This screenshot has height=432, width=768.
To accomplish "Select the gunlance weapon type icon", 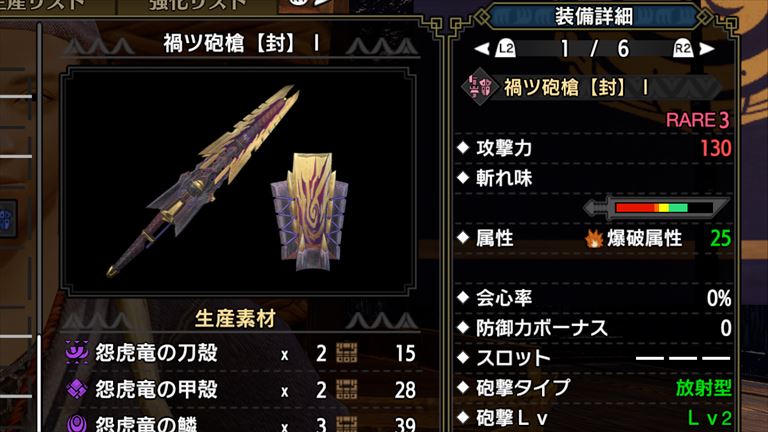I will 479,88.
